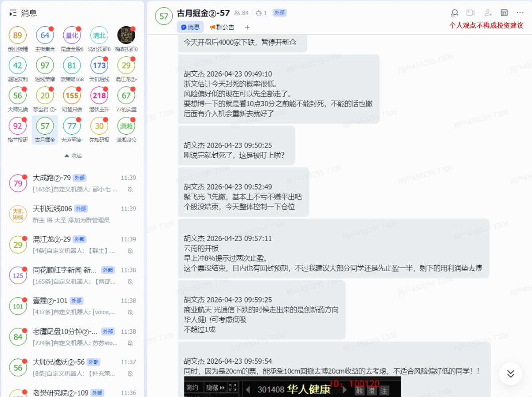Jump to latest messages with double-chevron button
This screenshot has width=532, height=397.
[510, 374]
